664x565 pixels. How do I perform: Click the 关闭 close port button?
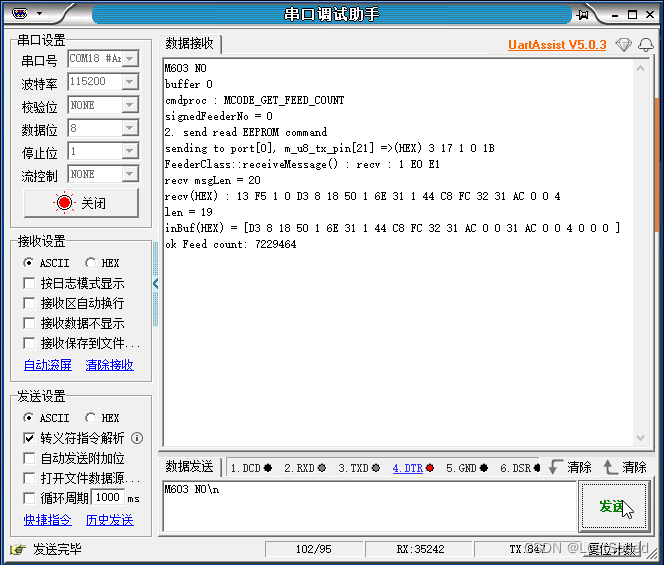(x=81, y=203)
